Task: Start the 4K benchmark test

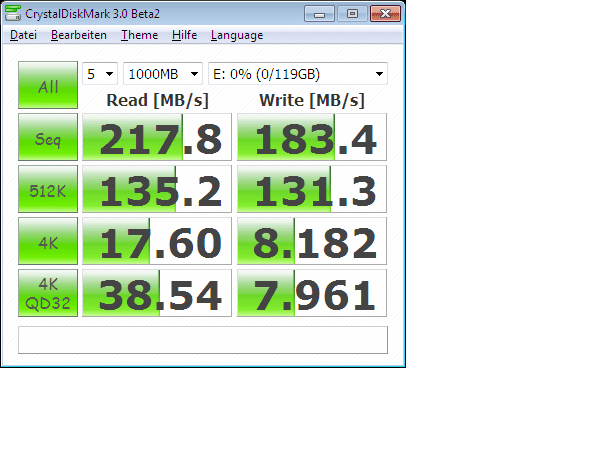Action: [x=48, y=241]
